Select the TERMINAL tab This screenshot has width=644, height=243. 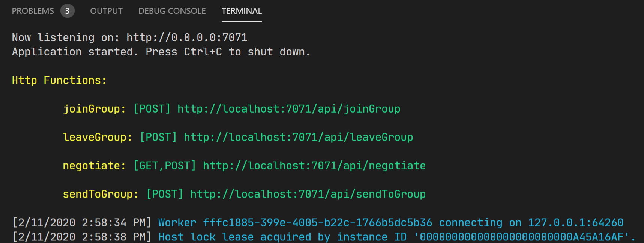tap(242, 11)
